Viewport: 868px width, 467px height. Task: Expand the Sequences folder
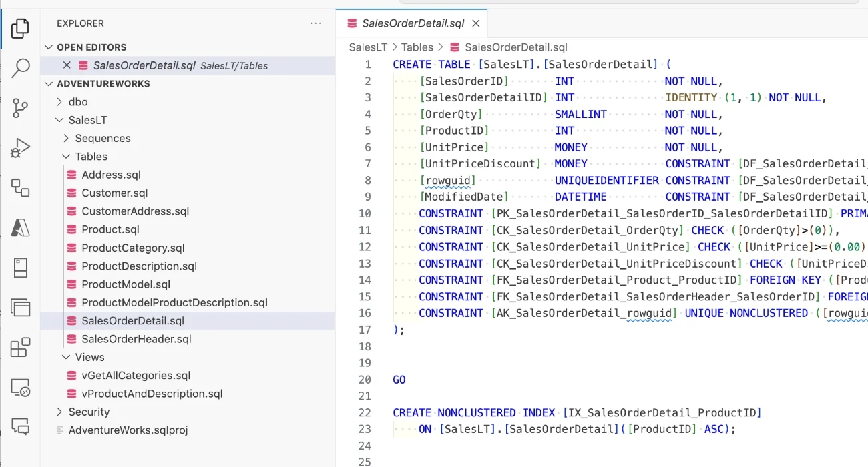pyautogui.click(x=66, y=139)
